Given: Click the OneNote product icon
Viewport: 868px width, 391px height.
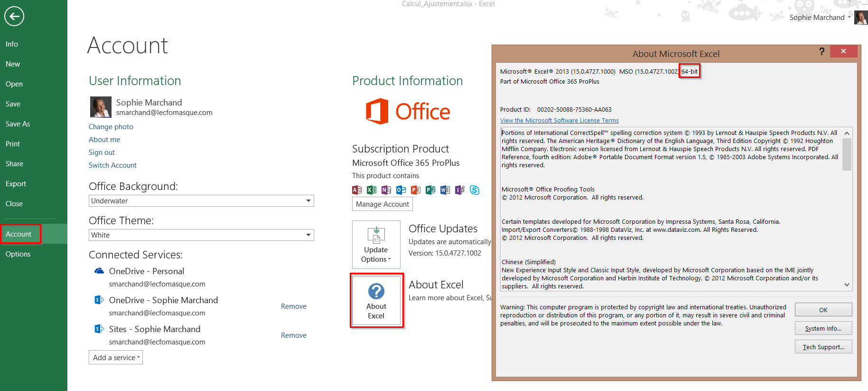Looking at the screenshot, I should [386, 190].
